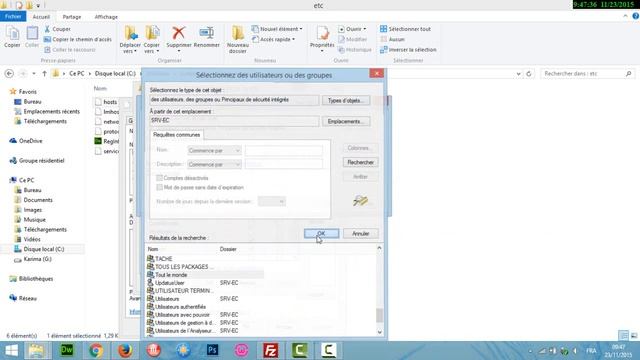Click the search results scrollbar thumb
The image size is (640, 360).
[379, 315]
